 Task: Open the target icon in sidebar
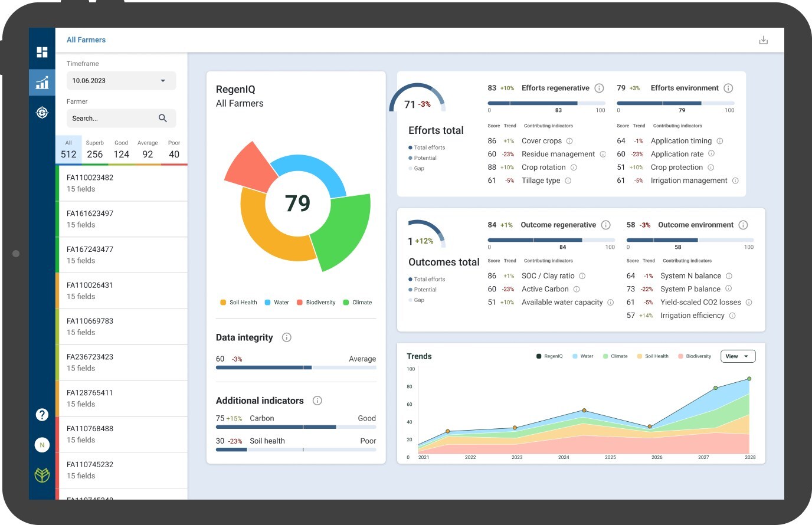coord(42,113)
